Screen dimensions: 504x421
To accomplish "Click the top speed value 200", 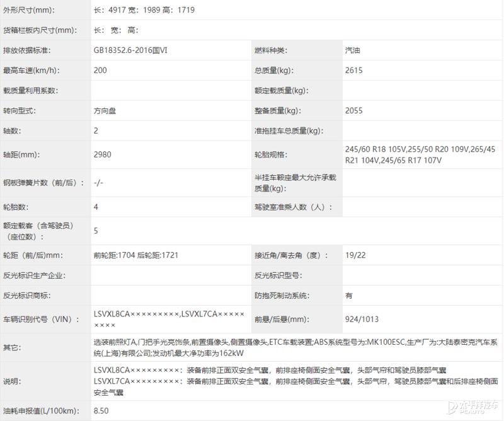I will click(x=99, y=71).
